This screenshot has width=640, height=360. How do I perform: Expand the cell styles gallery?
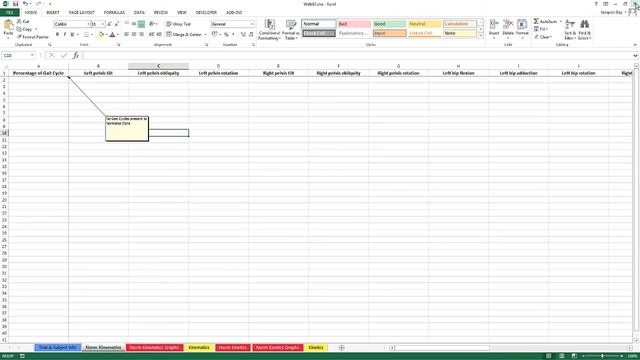point(480,36)
